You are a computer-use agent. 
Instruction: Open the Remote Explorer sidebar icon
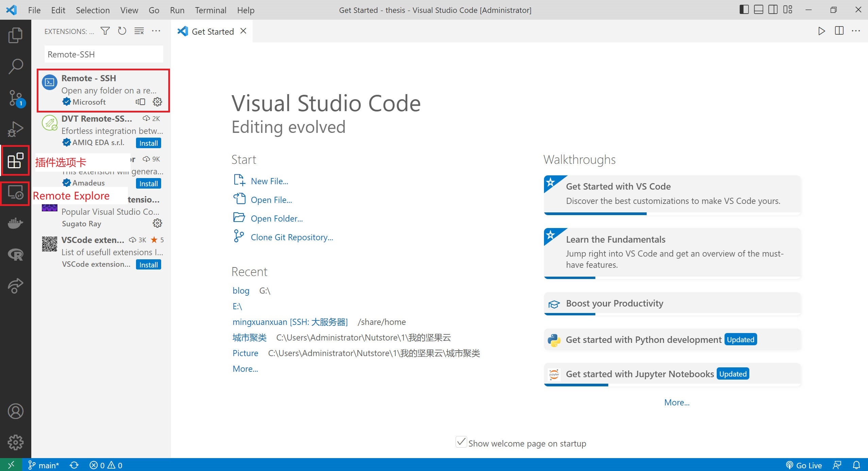coord(15,193)
